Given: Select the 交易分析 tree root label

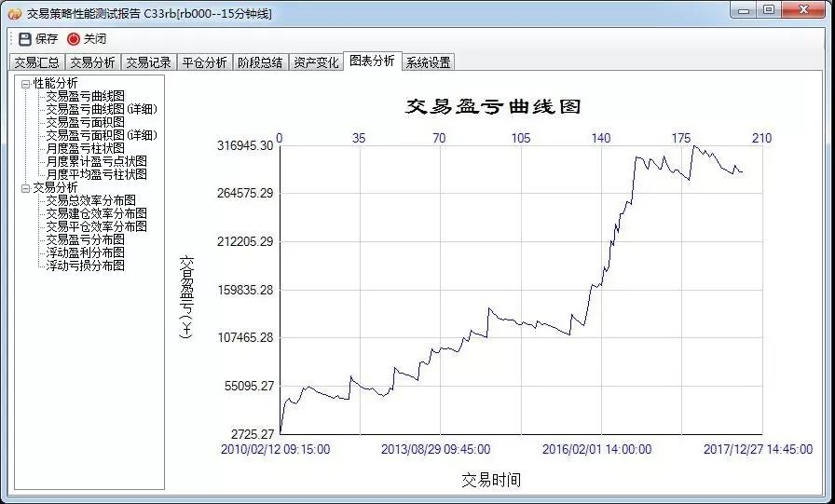Looking at the screenshot, I should click(x=55, y=188).
